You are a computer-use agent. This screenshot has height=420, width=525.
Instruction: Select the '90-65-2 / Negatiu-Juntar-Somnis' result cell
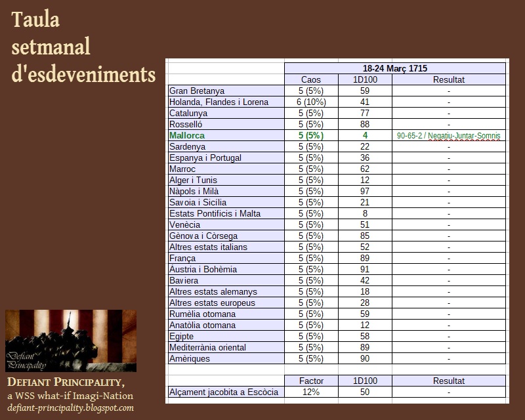click(449, 135)
